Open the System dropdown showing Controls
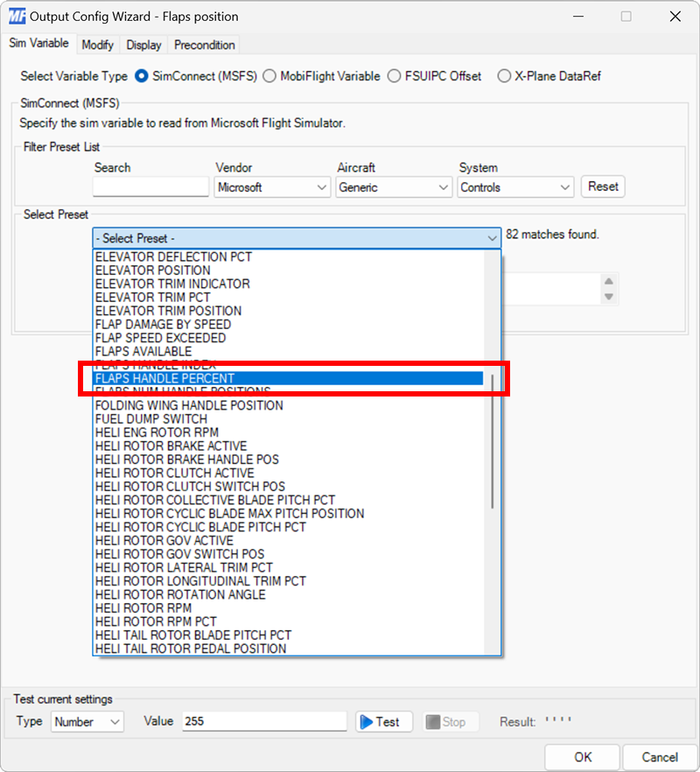Screen dimensions: 700x772 [562, 186]
